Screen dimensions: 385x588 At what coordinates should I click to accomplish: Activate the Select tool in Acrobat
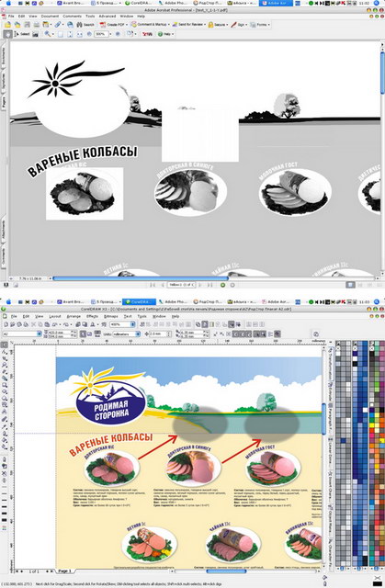click(22, 34)
